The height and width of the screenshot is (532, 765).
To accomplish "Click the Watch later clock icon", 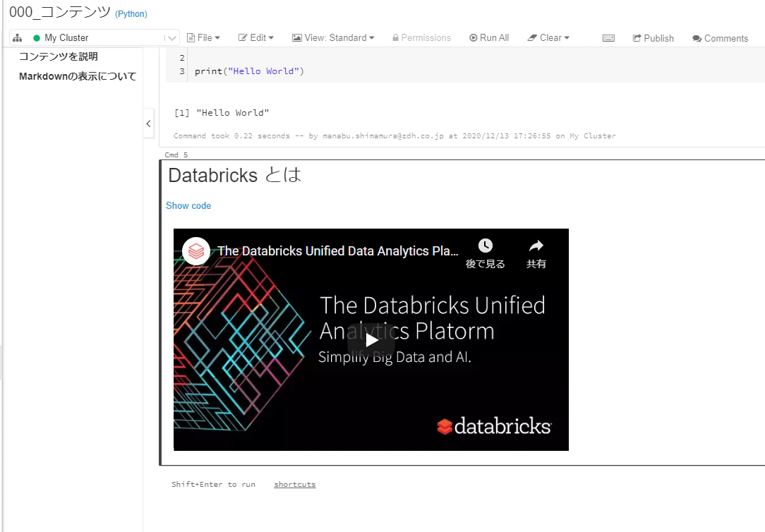I will [485, 246].
